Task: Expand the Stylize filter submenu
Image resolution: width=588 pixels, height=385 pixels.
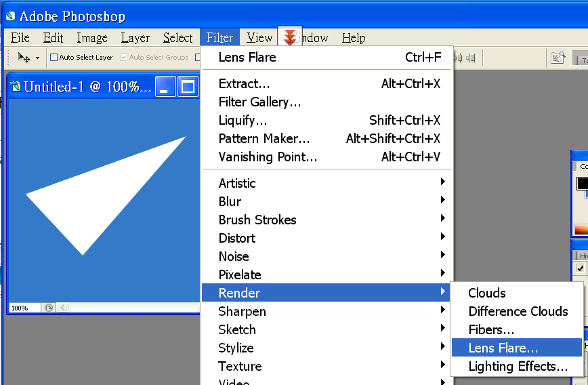Action: click(x=327, y=348)
